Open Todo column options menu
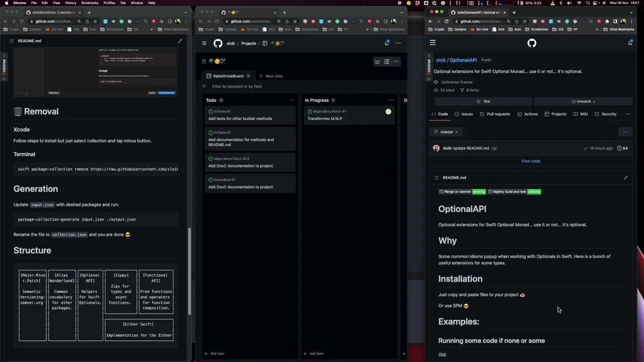 [292, 100]
